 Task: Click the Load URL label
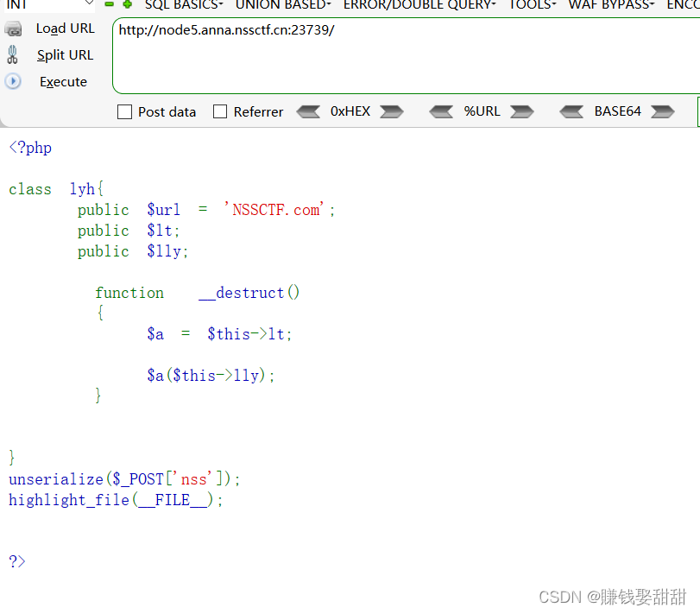pos(66,28)
